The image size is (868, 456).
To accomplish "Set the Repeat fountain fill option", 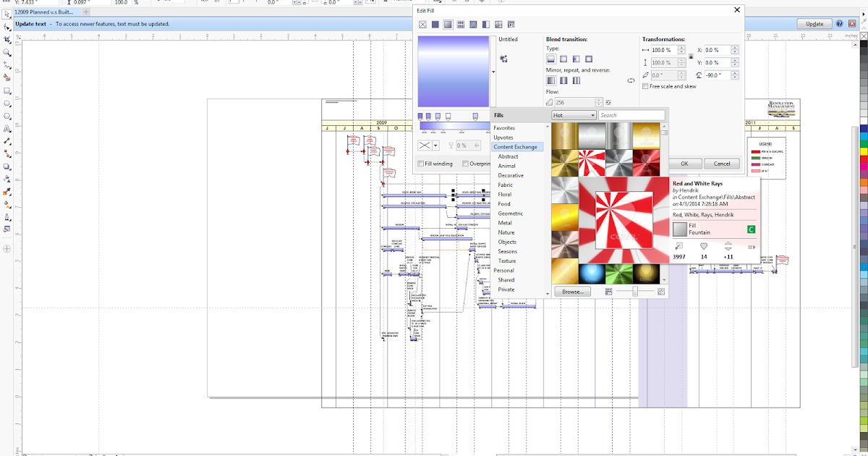I will (576, 80).
